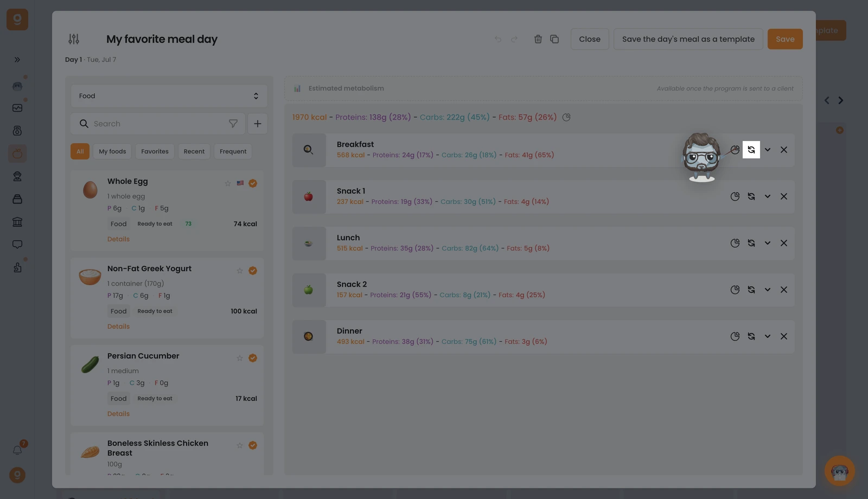This screenshot has height=499, width=868.
Task: Swap the Breakfast meal with the refresh icon
Action: click(x=751, y=150)
